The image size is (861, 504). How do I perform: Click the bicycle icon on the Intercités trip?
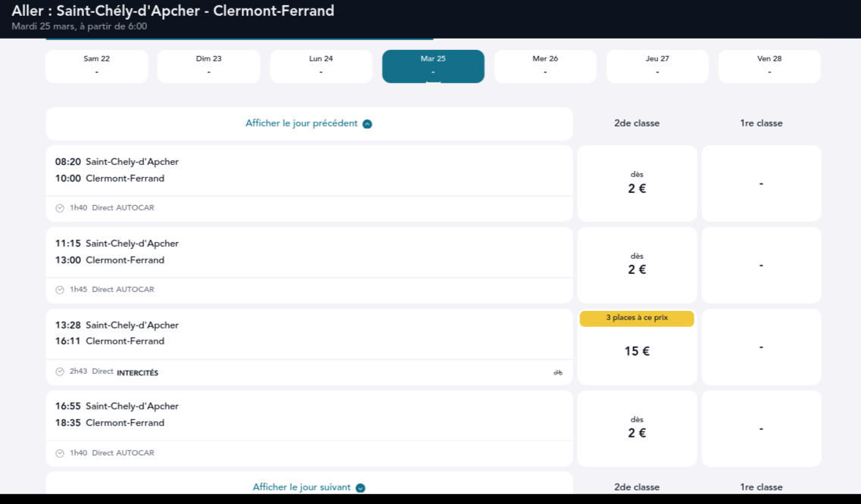tap(558, 372)
